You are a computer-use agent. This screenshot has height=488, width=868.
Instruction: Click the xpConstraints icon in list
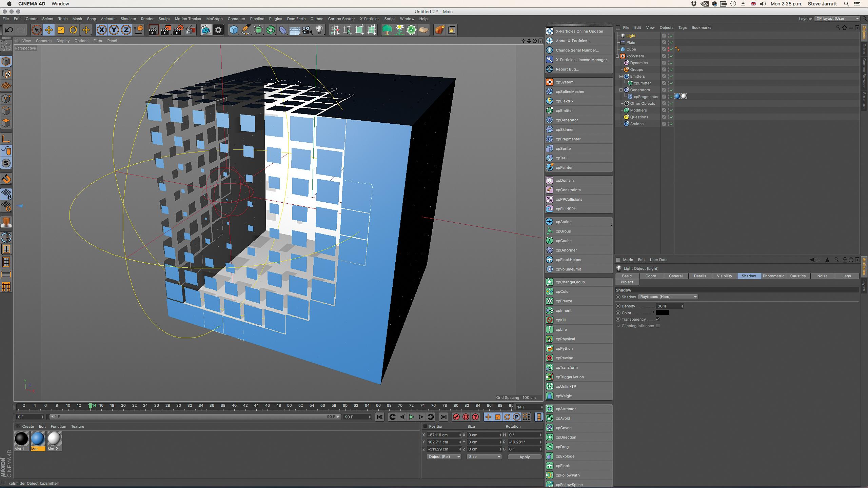tap(550, 189)
